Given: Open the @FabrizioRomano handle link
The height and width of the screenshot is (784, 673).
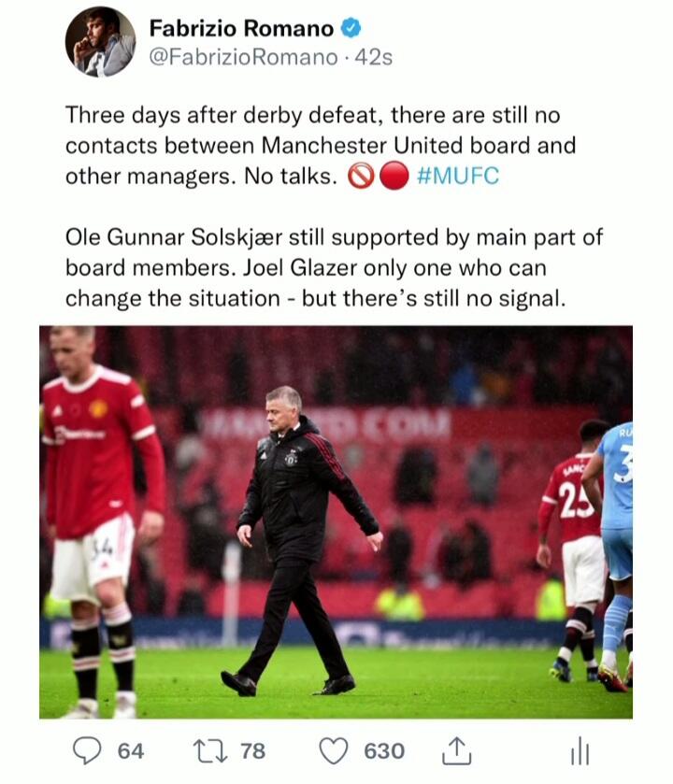Looking at the screenshot, I should 244,58.
